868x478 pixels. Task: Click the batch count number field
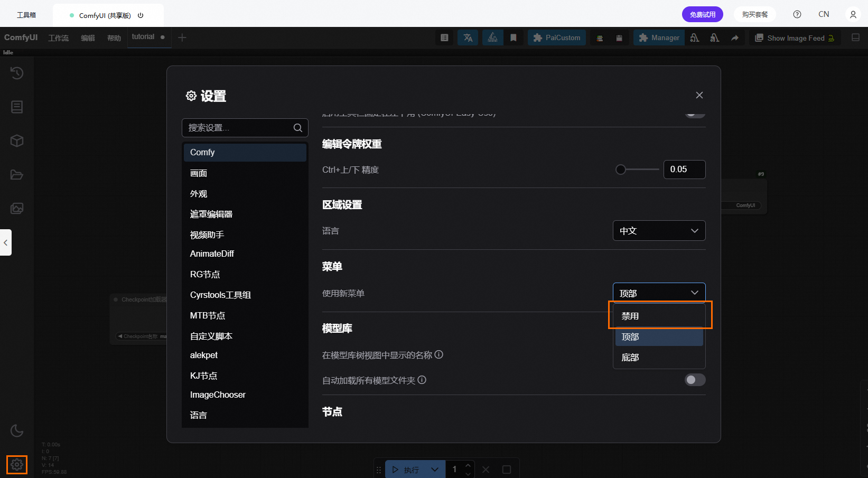pyautogui.click(x=454, y=470)
